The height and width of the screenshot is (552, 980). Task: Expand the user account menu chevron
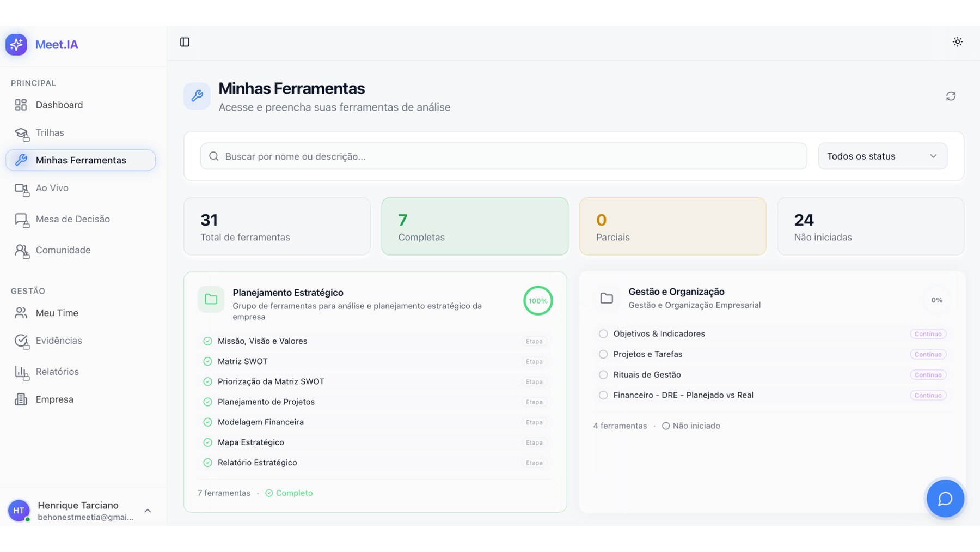click(148, 511)
